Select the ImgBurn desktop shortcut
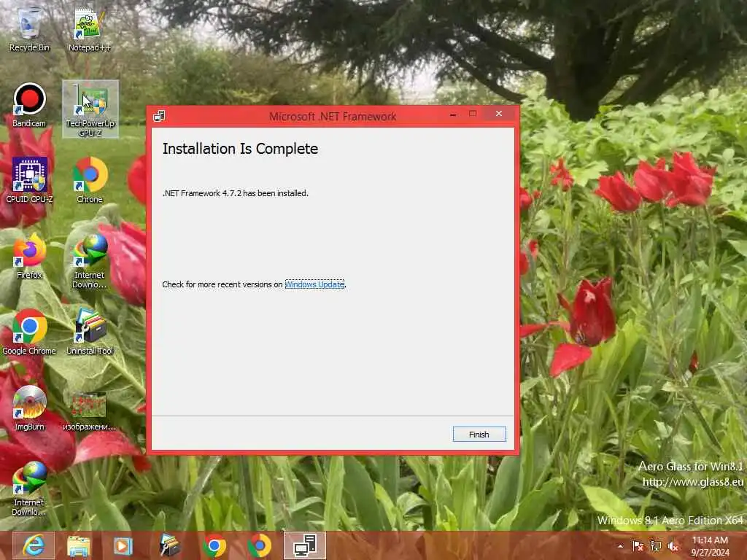 (29, 408)
